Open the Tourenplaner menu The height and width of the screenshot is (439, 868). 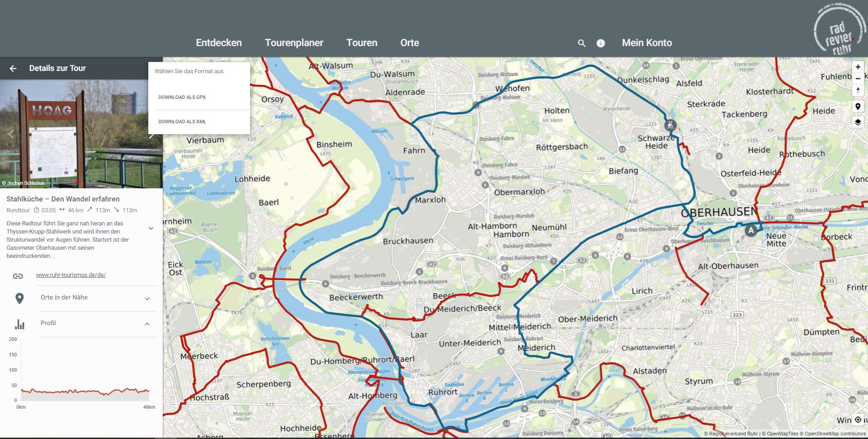coord(294,43)
